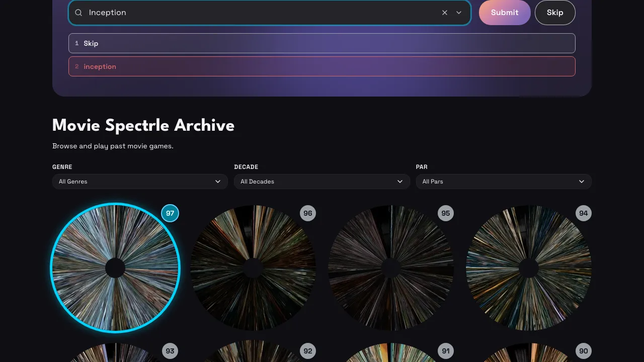Click the number 91 badge

446,351
